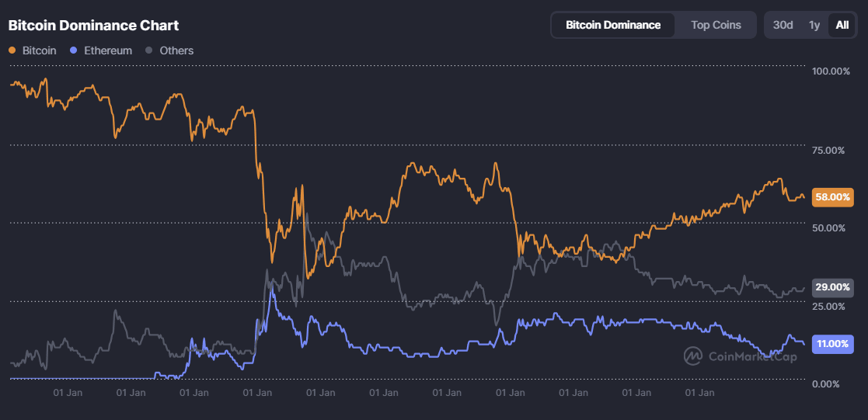Click the CoinMarketCap watermark logo icon
This screenshot has height=420, width=868.
(x=692, y=356)
